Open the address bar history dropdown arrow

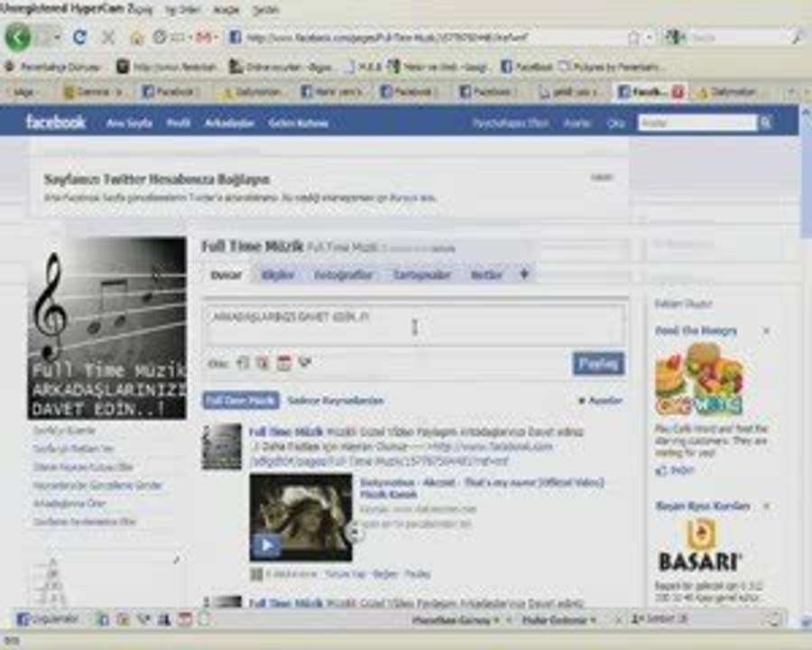[650, 37]
